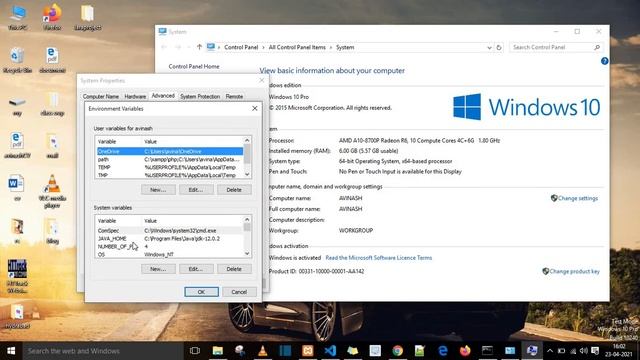Switch to Remote tab
Image resolution: width=640 pixels, height=360 pixels.
tap(234, 96)
